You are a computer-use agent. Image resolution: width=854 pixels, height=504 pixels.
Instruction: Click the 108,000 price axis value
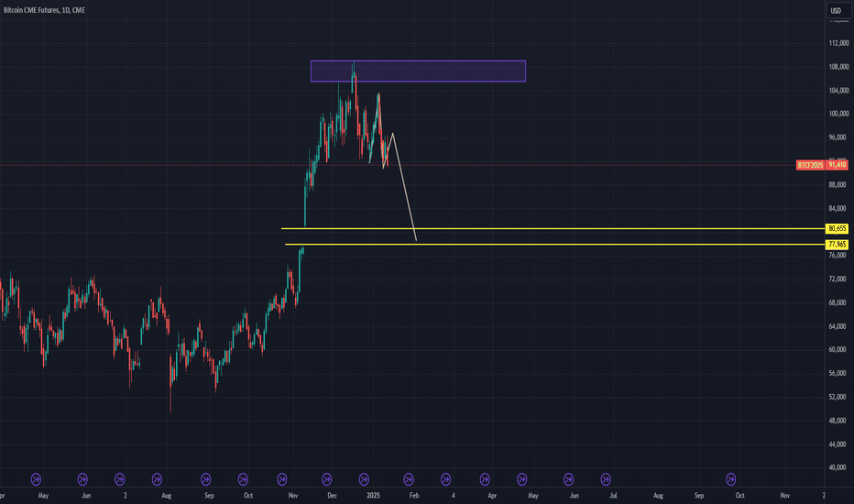tap(838, 67)
